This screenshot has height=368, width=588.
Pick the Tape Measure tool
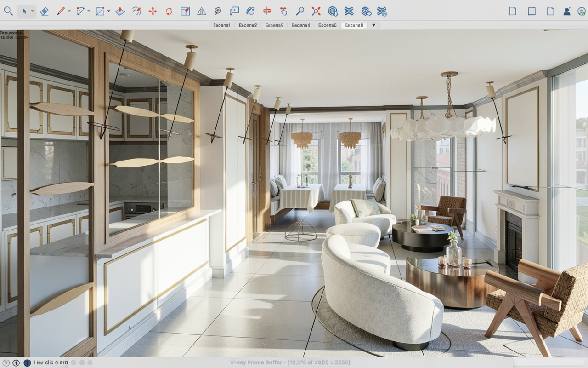tap(217, 11)
